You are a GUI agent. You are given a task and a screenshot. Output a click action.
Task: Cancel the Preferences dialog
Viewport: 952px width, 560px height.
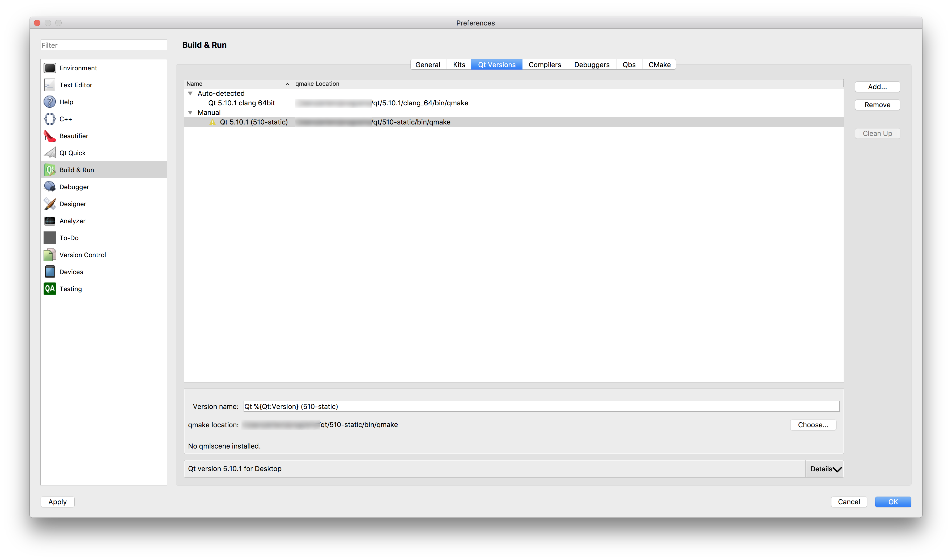[849, 502]
